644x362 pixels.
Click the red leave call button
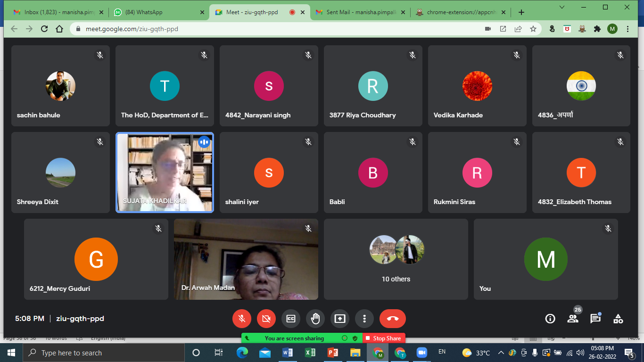tap(392, 319)
